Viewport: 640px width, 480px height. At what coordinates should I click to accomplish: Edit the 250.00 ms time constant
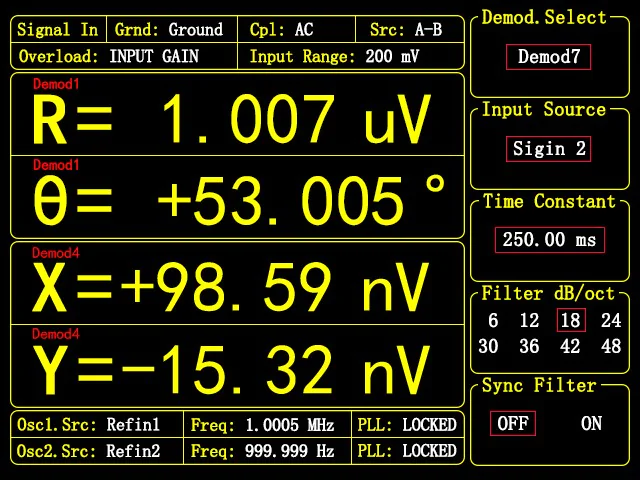pyautogui.click(x=548, y=240)
